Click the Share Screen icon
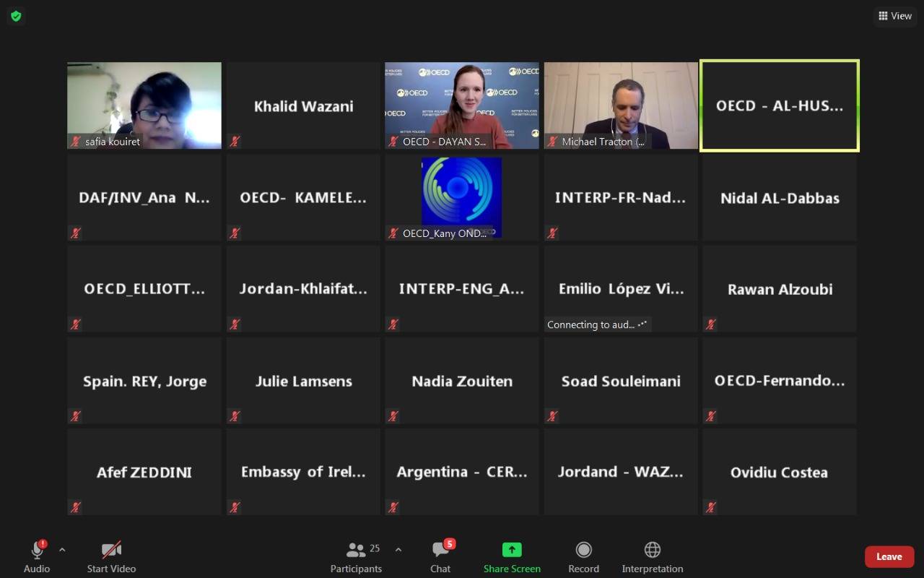Viewport: 924px width, 578px height. coord(512,551)
